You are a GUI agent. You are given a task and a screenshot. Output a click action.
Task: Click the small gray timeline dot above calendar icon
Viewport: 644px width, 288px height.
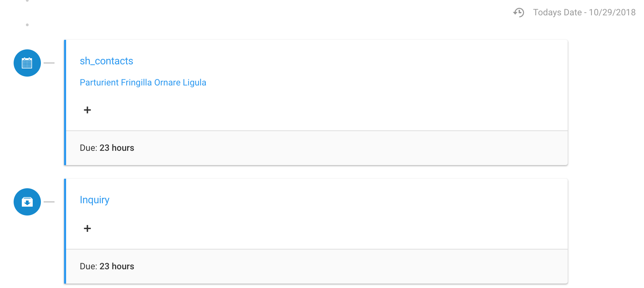(27, 25)
